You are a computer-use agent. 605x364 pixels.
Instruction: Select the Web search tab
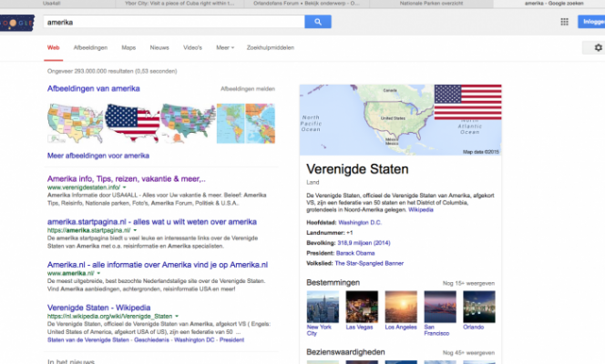pos(53,47)
